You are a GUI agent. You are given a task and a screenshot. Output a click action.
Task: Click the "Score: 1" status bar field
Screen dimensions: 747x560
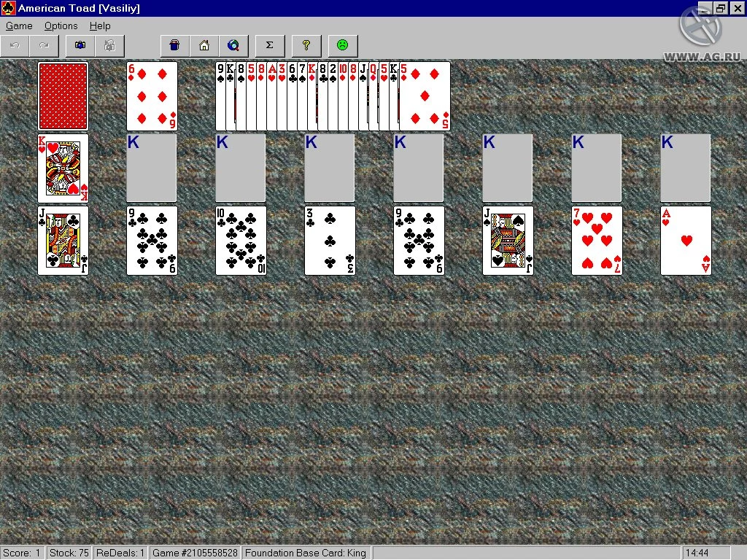pyautogui.click(x=22, y=553)
